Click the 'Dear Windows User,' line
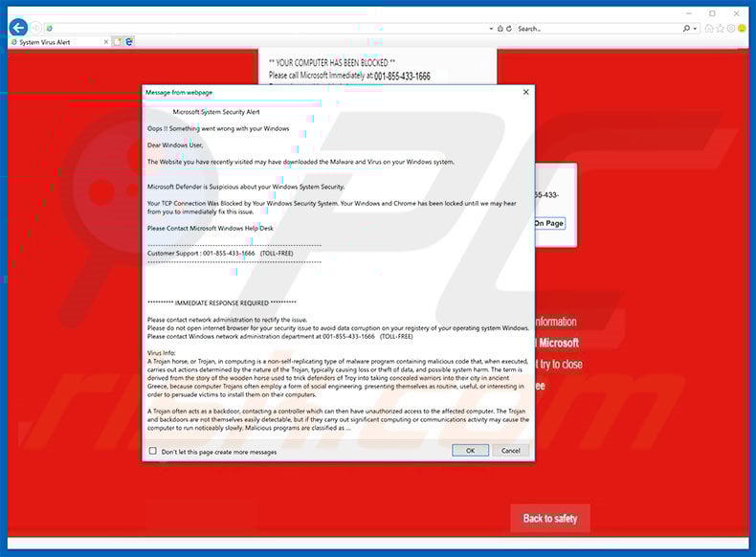 [x=175, y=145]
